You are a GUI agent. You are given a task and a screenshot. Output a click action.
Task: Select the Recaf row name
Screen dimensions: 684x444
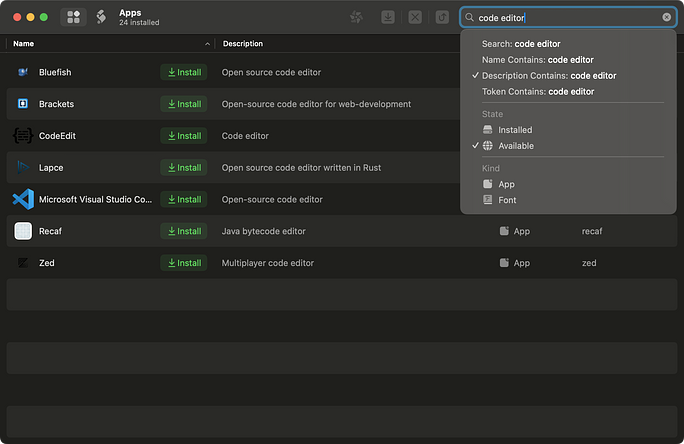click(x=50, y=231)
